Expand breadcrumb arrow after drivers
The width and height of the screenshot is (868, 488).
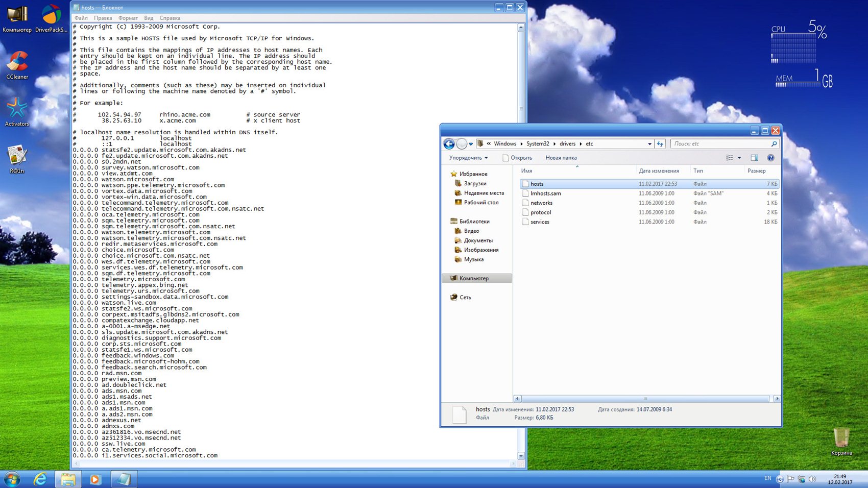point(581,144)
